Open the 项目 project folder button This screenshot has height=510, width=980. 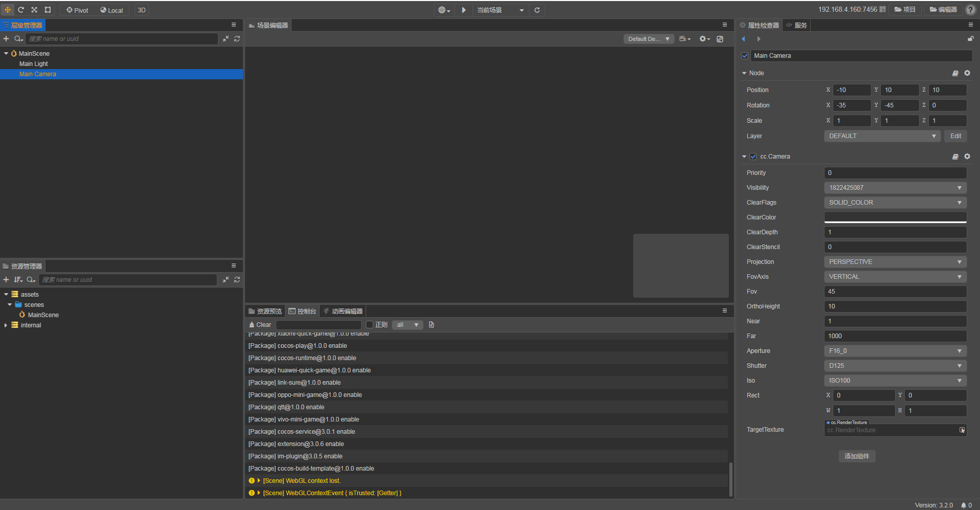tap(905, 10)
